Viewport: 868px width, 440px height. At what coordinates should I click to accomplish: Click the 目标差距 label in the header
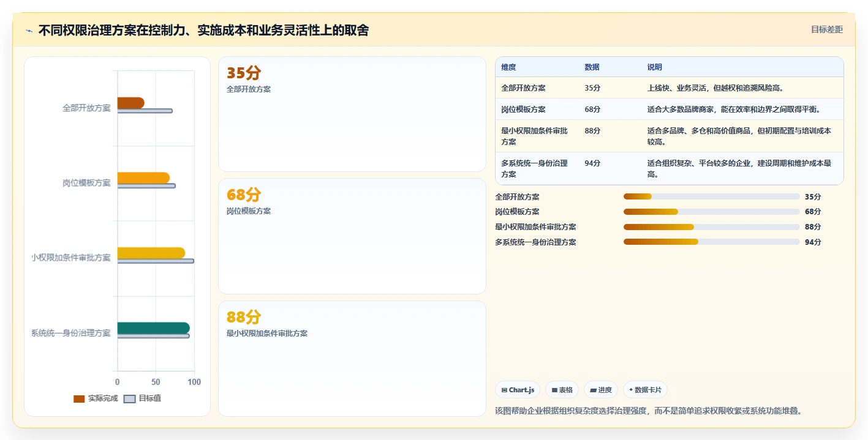(827, 29)
